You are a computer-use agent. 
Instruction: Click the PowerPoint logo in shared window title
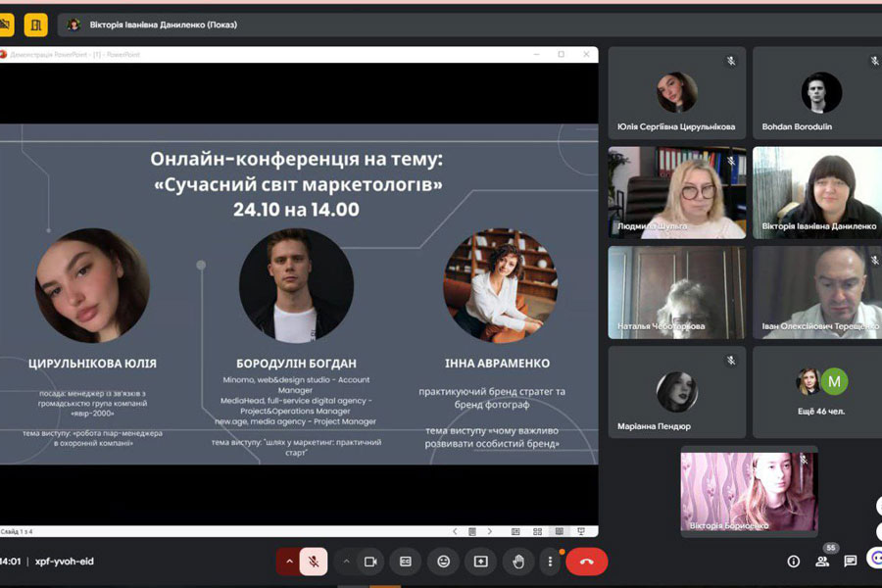click(x=3, y=55)
